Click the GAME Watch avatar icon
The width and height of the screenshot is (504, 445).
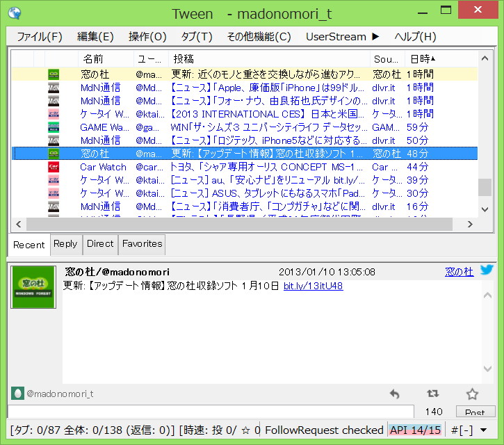[x=54, y=127]
